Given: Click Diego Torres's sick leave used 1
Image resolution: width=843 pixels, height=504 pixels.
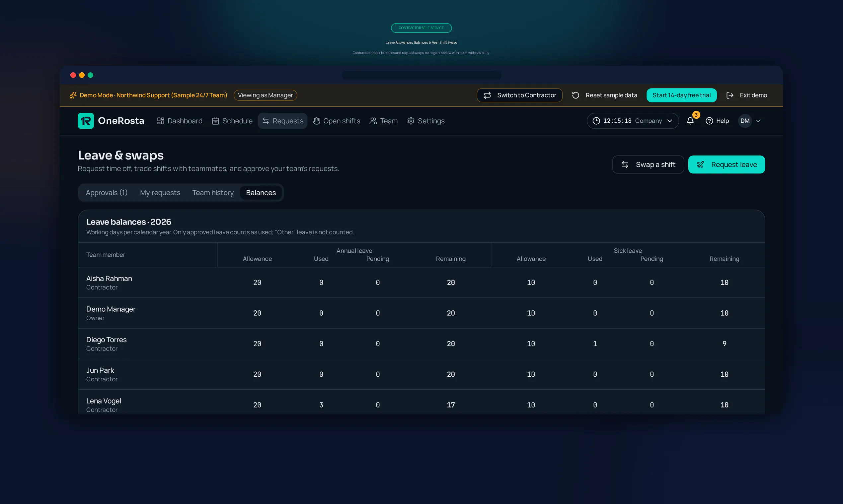Looking at the screenshot, I should [595, 344].
